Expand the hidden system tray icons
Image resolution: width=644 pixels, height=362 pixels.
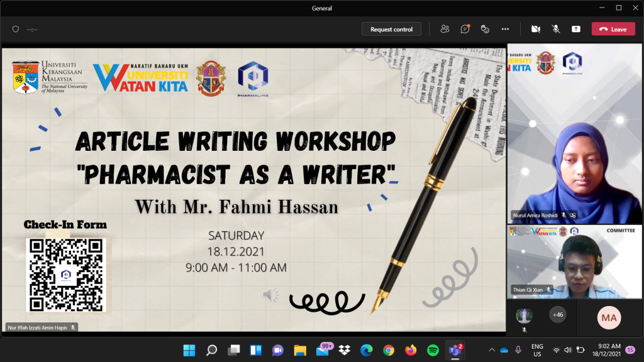click(492, 350)
